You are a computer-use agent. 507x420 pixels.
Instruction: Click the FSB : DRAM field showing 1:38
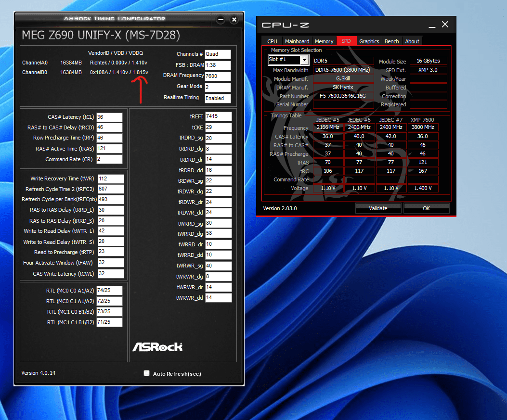click(218, 65)
